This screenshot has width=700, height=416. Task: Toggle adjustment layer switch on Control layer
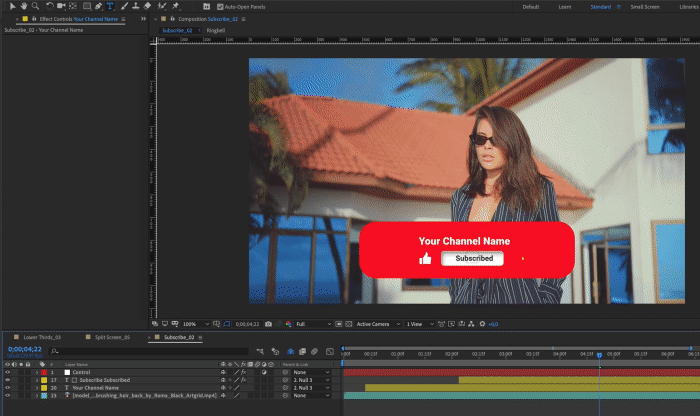(264, 372)
